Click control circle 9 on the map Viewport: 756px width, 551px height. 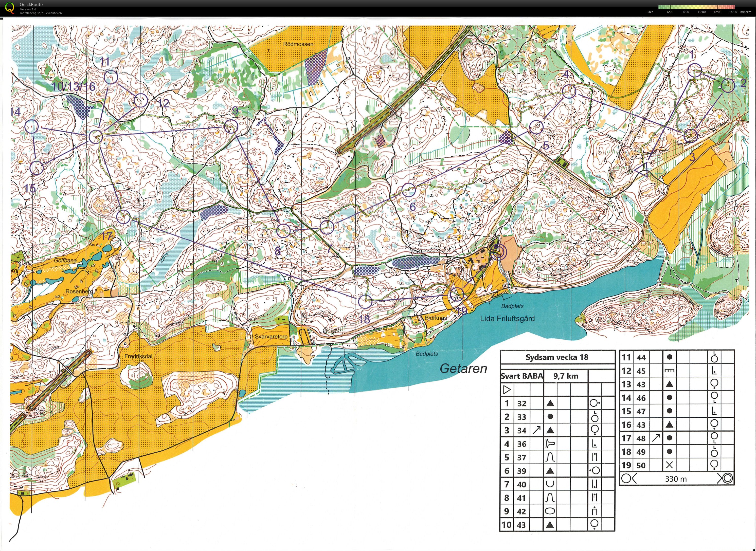[x=231, y=127]
